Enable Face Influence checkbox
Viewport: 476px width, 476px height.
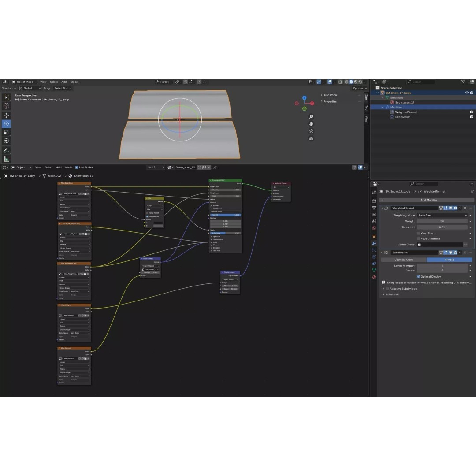(419, 238)
